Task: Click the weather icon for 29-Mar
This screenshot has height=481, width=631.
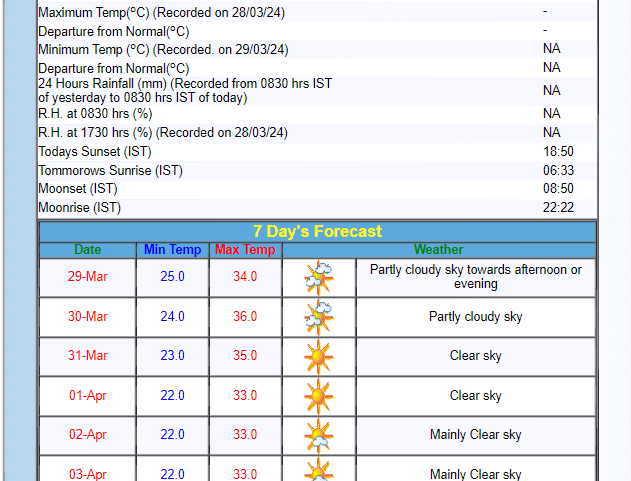Action: click(319, 277)
